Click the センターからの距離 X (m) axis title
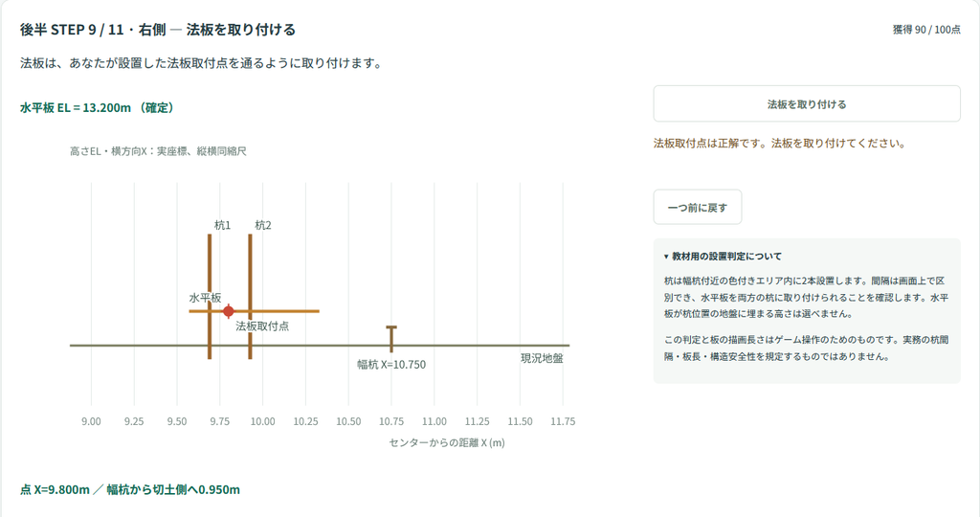The height and width of the screenshot is (517, 980). [x=447, y=442]
